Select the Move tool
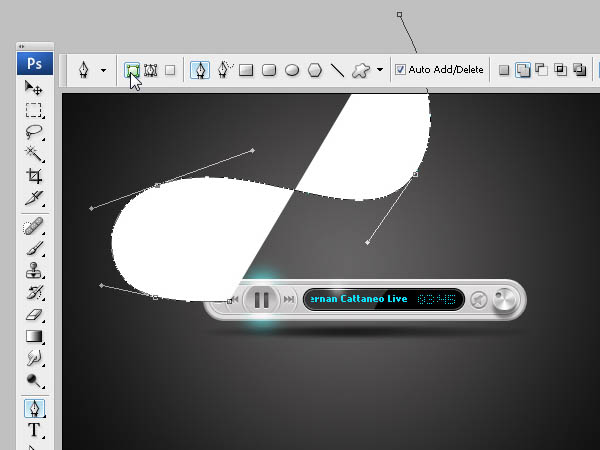600x450 pixels. pos(34,88)
